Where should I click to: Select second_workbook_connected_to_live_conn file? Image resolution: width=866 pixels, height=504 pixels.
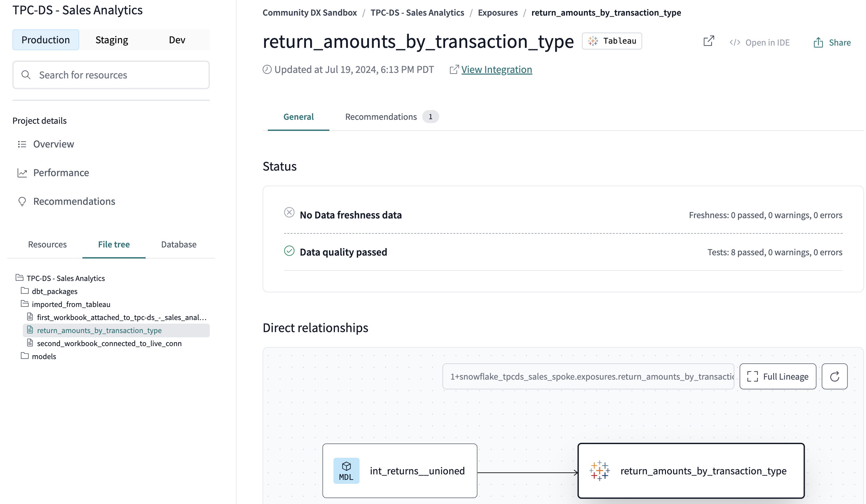pos(108,343)
